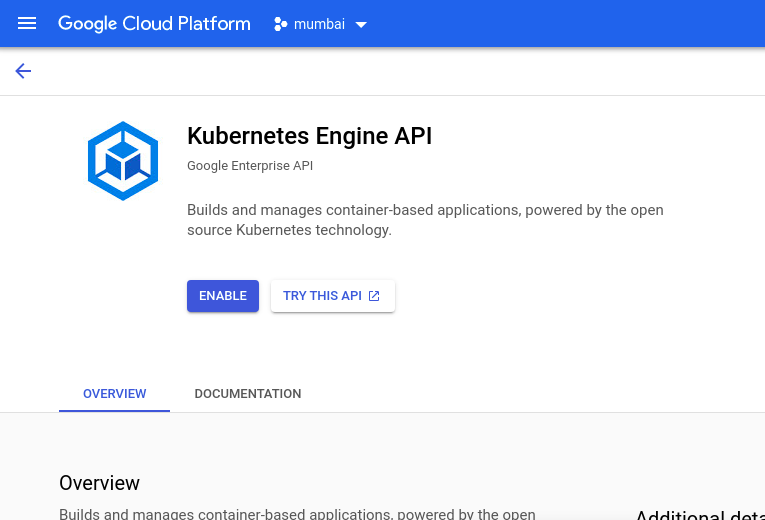The image size is (765, 520).
Task: Open the hamburger navigation menu
Action: [x=27, y=23]
